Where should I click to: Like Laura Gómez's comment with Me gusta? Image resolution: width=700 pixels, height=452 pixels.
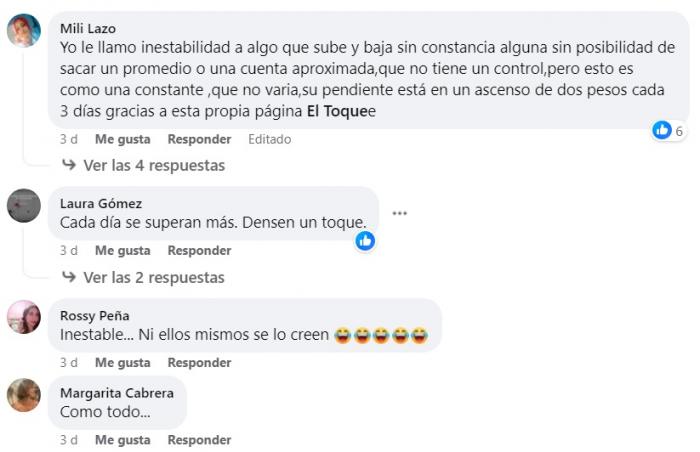click(x=123, y=251)
